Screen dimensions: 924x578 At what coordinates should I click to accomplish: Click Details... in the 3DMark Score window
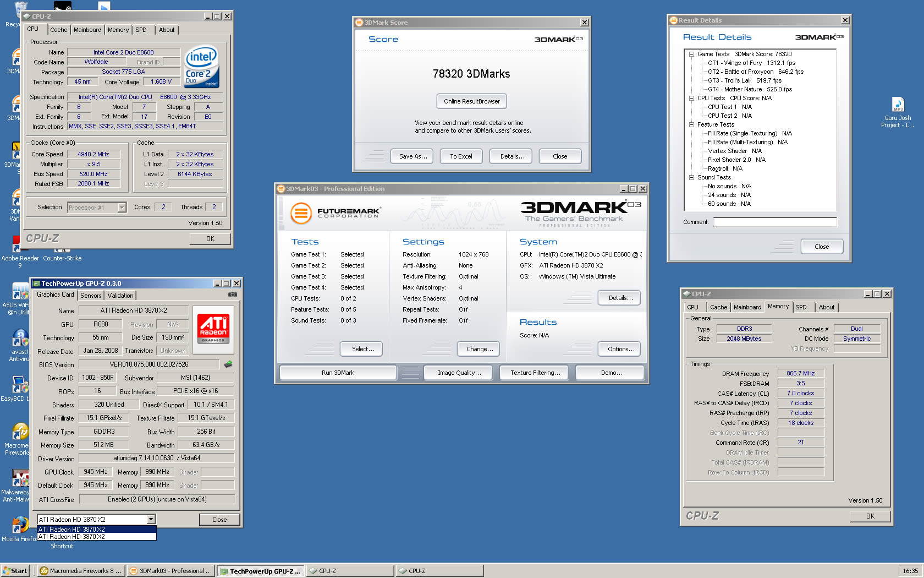[x=512, y=156]
